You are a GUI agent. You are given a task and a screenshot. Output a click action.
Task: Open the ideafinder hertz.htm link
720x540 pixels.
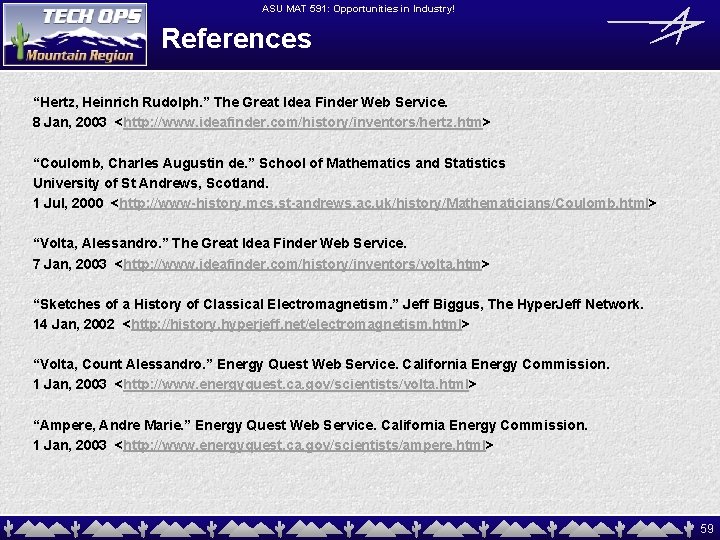click(x=303, y=123)
